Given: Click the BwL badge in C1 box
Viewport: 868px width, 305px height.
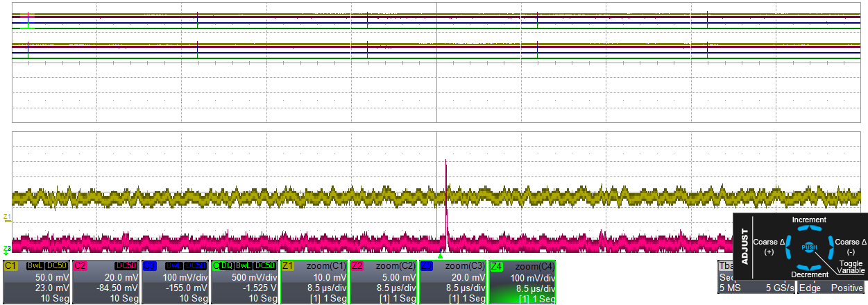Looking at the screenshot, I should coord(35,265).
